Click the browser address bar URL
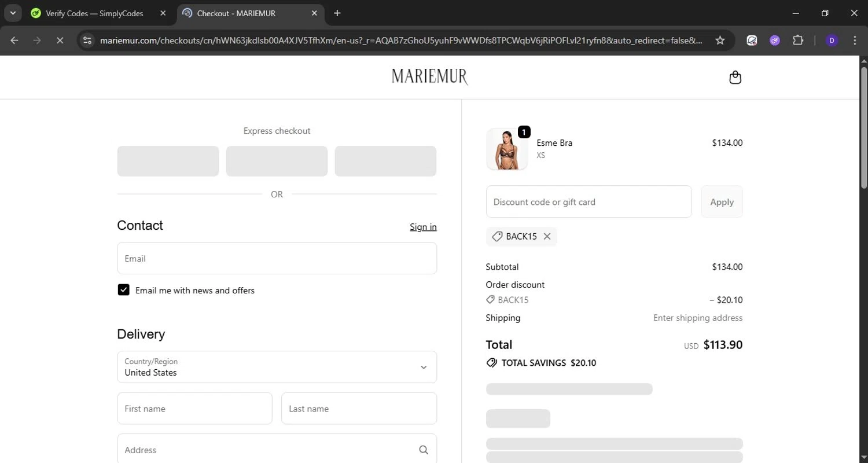The image size is (868, 463). click(x=401, y=40)
